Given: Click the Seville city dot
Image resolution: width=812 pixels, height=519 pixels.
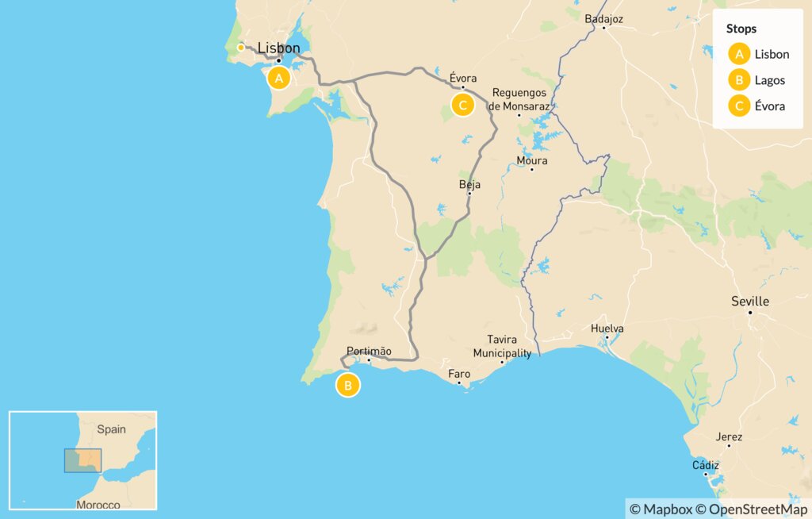Looking at the screenshot, I should coord(750,313).
